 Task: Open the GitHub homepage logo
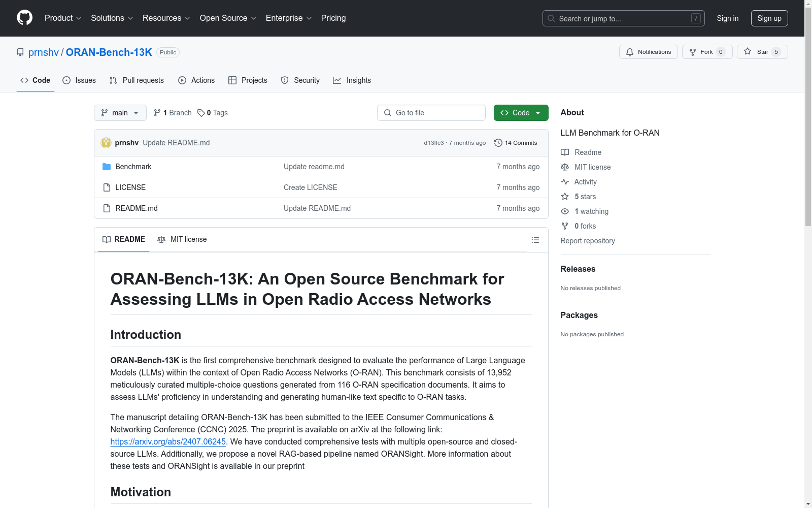click(x=24, y=18)
